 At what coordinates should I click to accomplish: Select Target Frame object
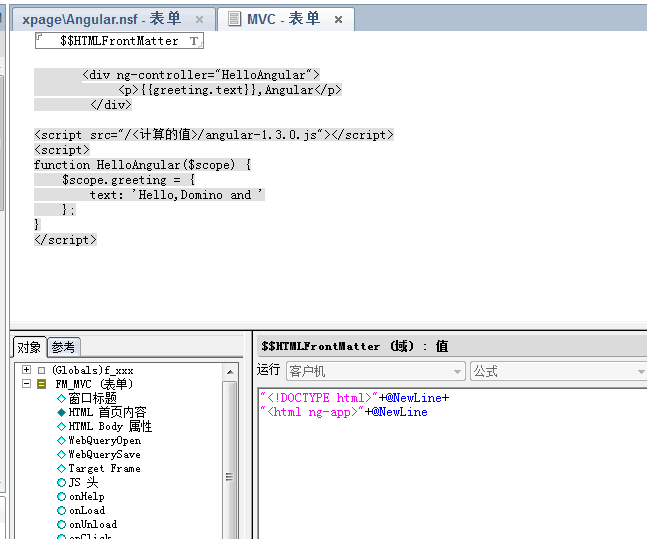(104, 468)
